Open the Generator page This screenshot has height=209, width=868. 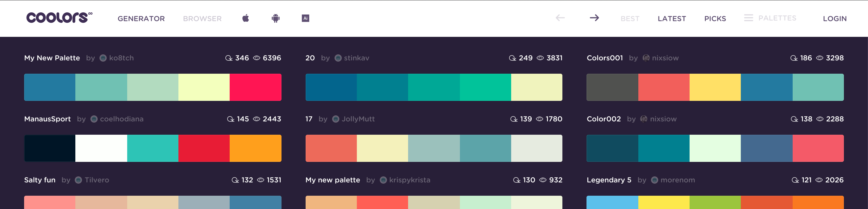click(141, 18)
